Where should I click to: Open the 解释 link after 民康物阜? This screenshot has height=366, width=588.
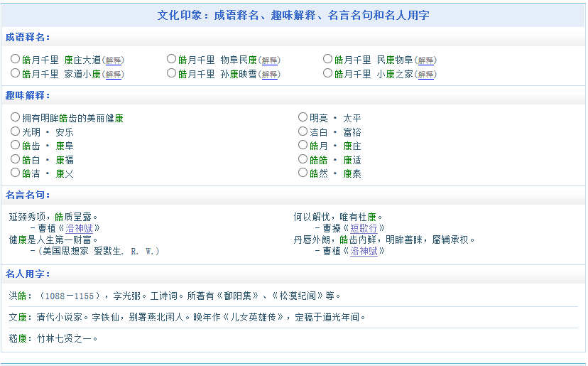426,60
